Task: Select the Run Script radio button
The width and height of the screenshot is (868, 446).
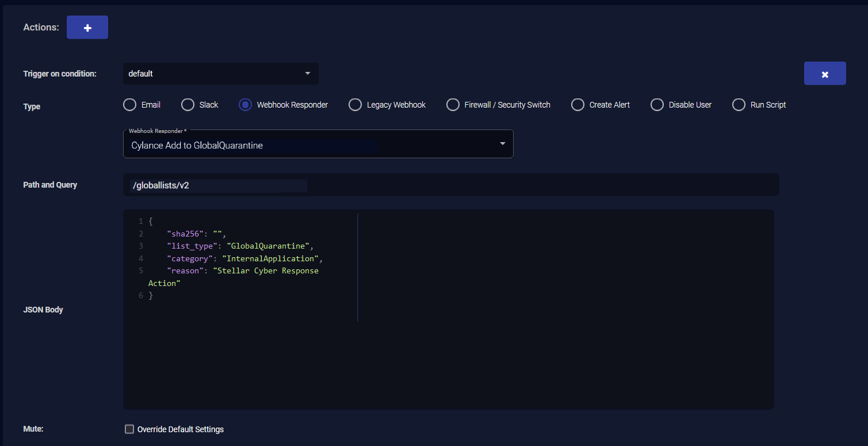Action: coord(739,105)
